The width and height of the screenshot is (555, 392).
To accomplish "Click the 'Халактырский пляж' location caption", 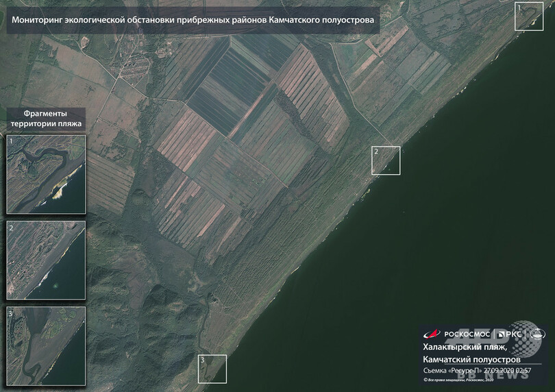I will pyautogui.click(x=462, y=347).
